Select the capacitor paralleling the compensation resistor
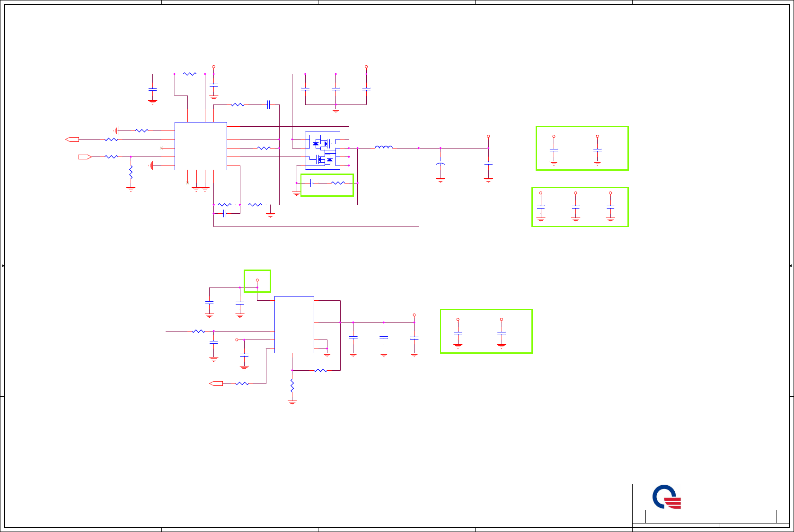The width and height of the screenshot is (794, 532). tap(225, 214)
